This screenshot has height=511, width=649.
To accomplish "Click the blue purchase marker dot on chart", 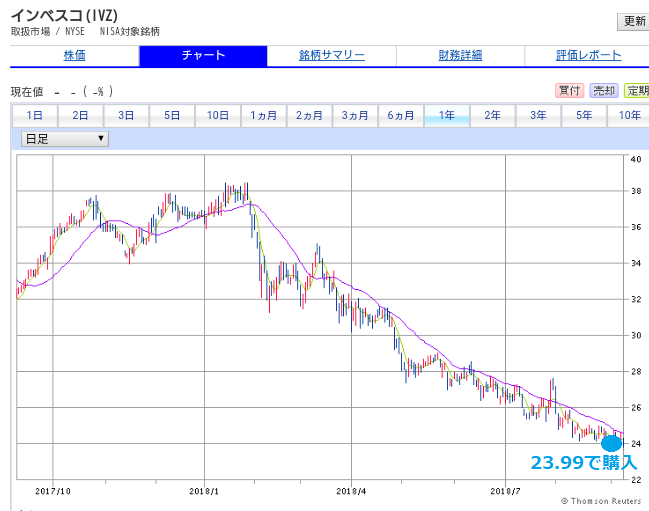I will [x=612, y=443].
